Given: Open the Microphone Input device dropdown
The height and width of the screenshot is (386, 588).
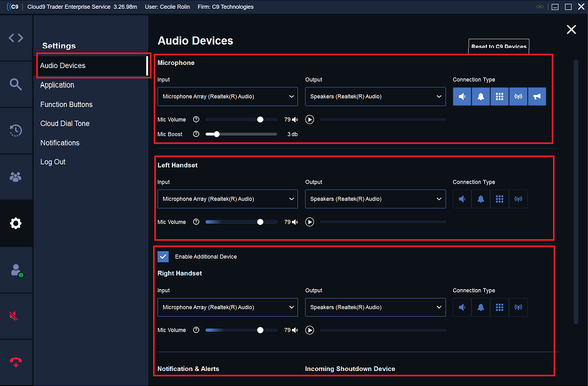Looking at the screenshot, I should pos(227,96).
